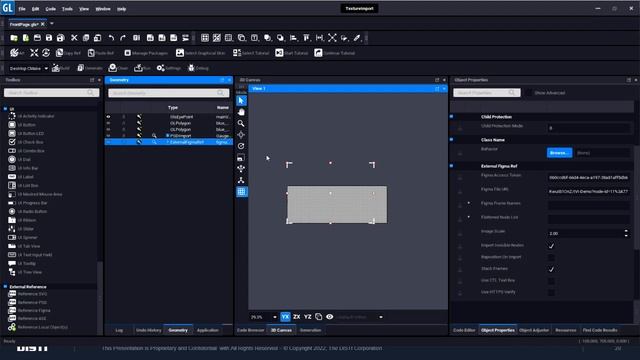Switch canvas to YX view

(285, 317)
